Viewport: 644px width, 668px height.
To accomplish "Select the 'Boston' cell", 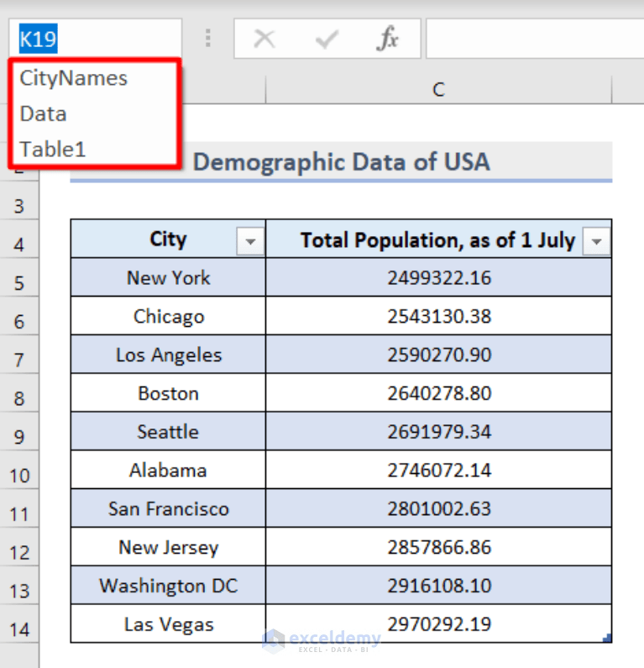I will (x=168, y=393).
